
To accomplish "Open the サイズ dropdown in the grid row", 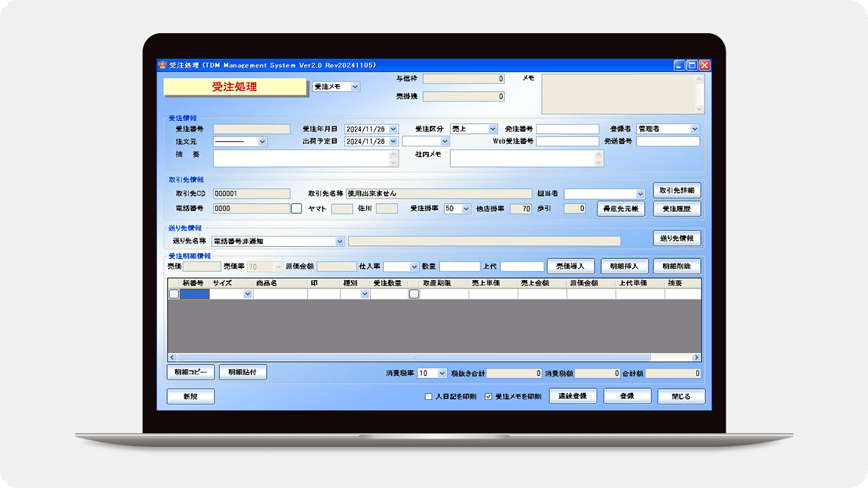I will click(248, 294).
